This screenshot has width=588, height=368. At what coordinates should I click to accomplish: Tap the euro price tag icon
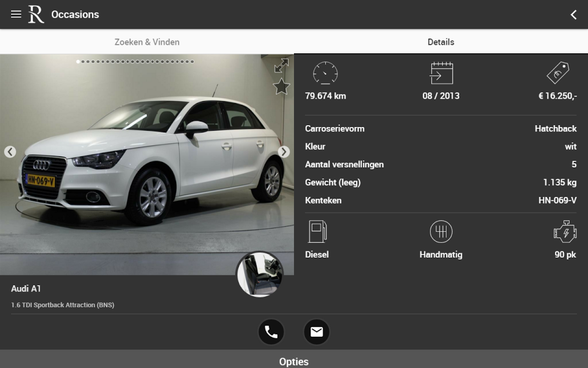[558, 73]
